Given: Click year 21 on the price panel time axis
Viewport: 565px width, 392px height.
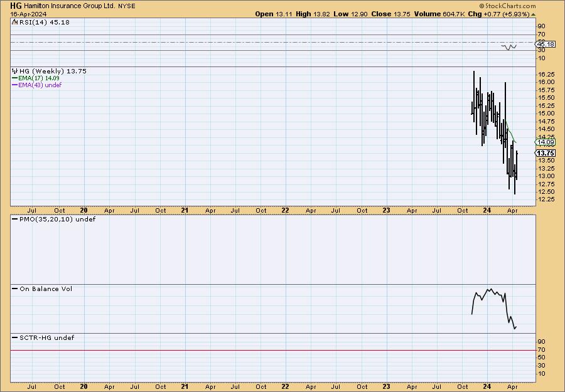Looking at the screenshot, I should 185,210.
